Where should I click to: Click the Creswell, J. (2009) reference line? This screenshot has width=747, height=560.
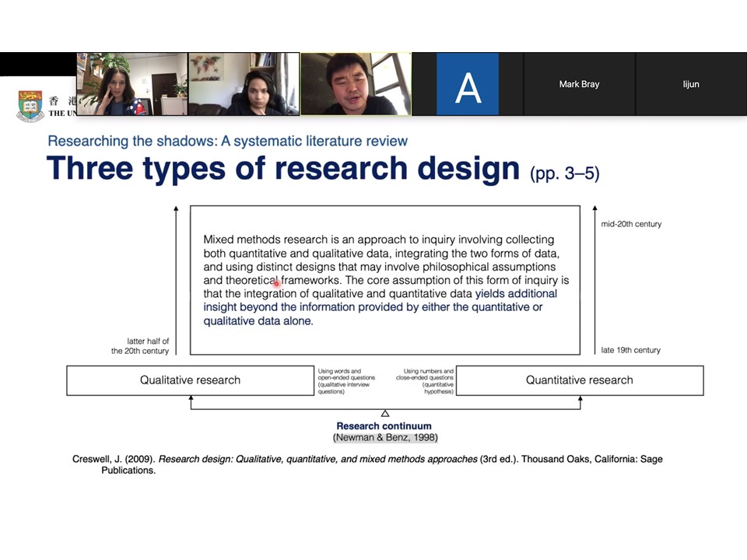367,464
